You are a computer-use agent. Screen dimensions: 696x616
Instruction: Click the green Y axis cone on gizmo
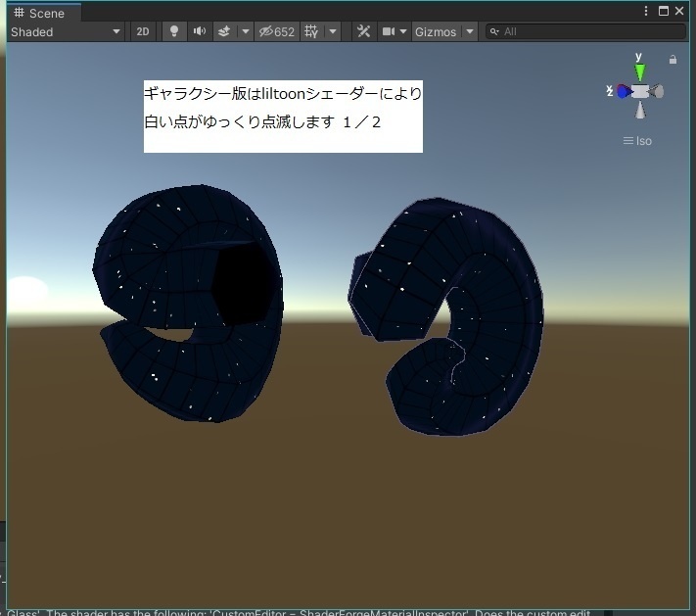(639, 71)
